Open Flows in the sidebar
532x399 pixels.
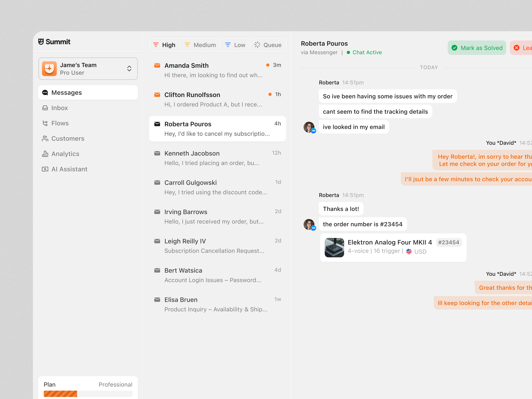(x=88, y=123)
